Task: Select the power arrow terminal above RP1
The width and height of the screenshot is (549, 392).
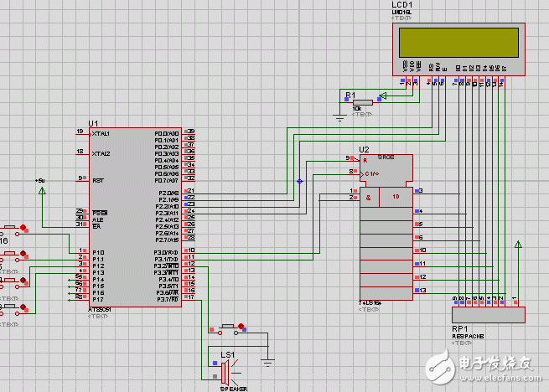Action: [x=518, y=245]
